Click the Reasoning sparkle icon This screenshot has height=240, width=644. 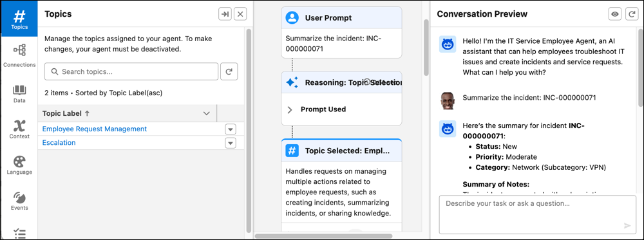tap(292, 82)
